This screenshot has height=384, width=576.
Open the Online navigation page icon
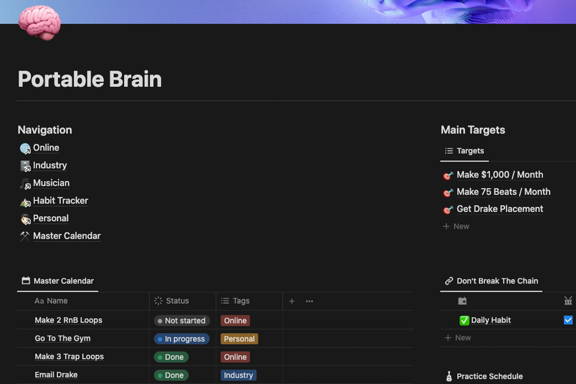click(25, 148)
